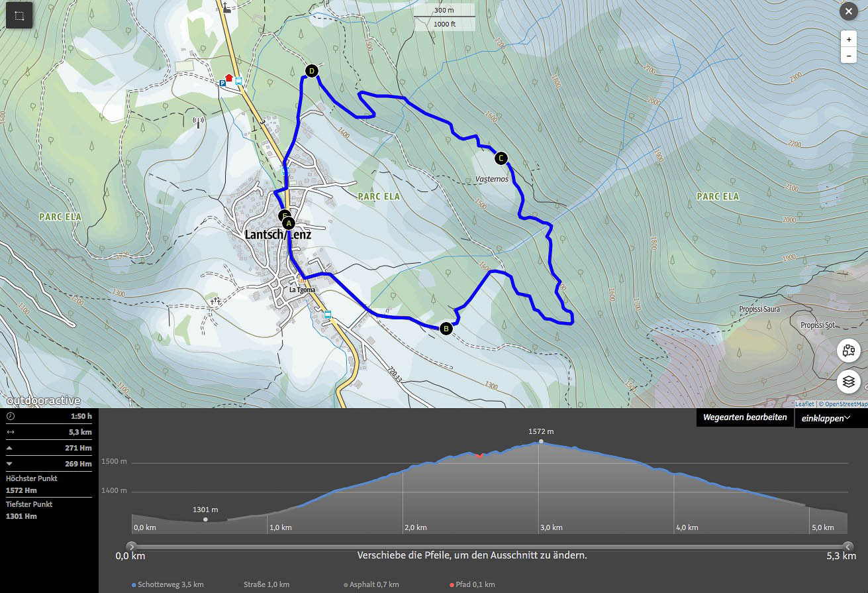Toggle Schotterweg 3,5 km legend entry
The height and width of the screenshot is (593, 868).
pos(168,585)
